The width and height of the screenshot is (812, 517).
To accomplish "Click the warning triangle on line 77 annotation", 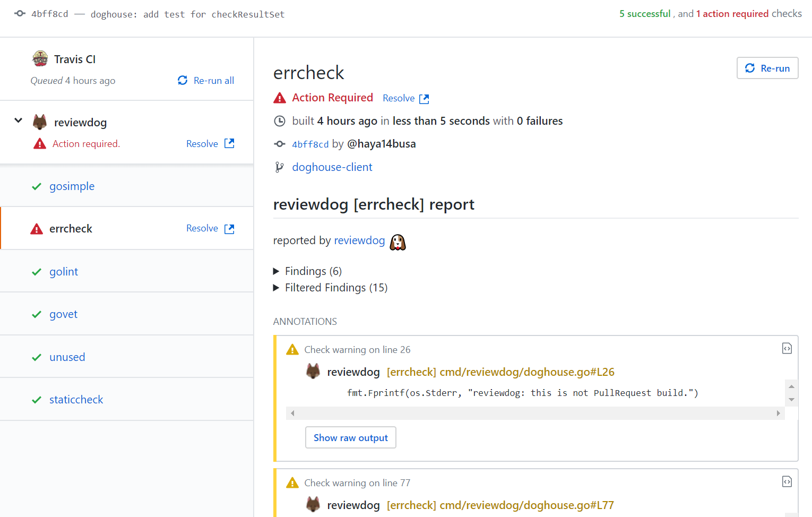I will (292, 482).
